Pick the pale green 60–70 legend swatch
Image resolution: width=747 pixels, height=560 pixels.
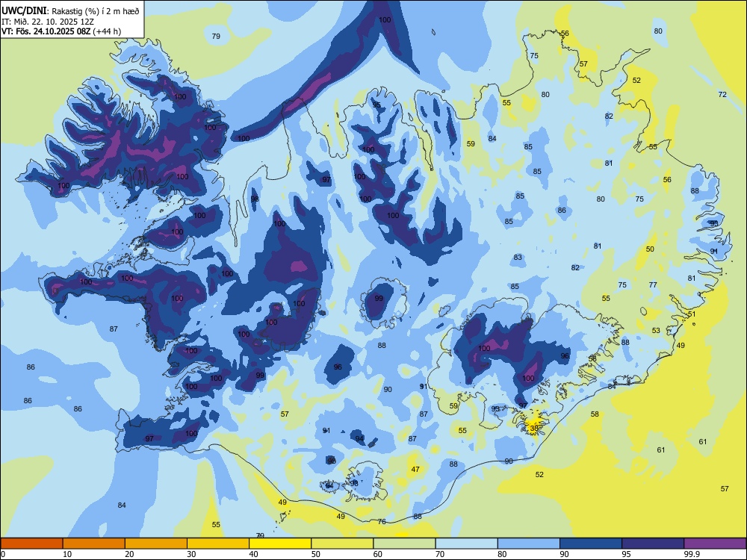[x=404, y=544]
